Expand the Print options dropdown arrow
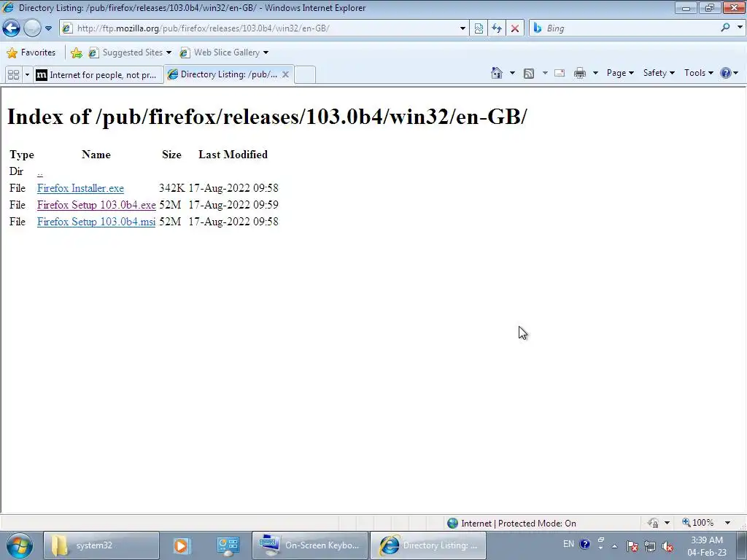The width and height of the screenshot is (747, 560). 595,73
